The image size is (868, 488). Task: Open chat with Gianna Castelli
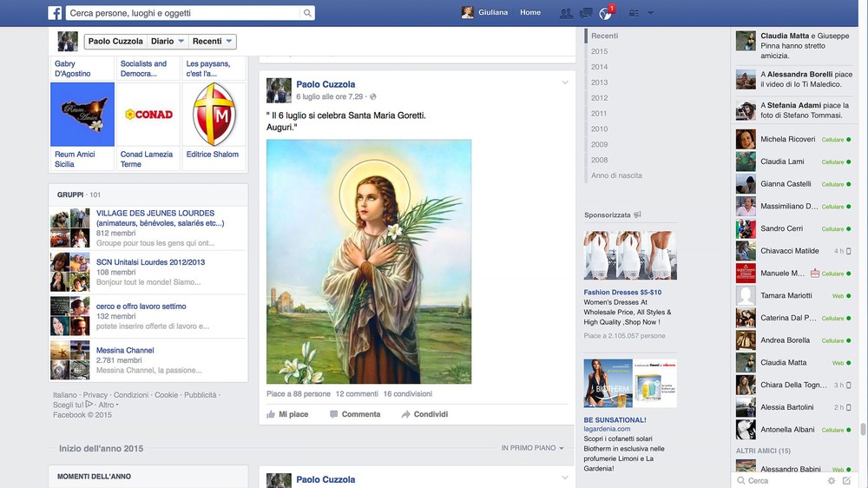[x=794, y=184]
